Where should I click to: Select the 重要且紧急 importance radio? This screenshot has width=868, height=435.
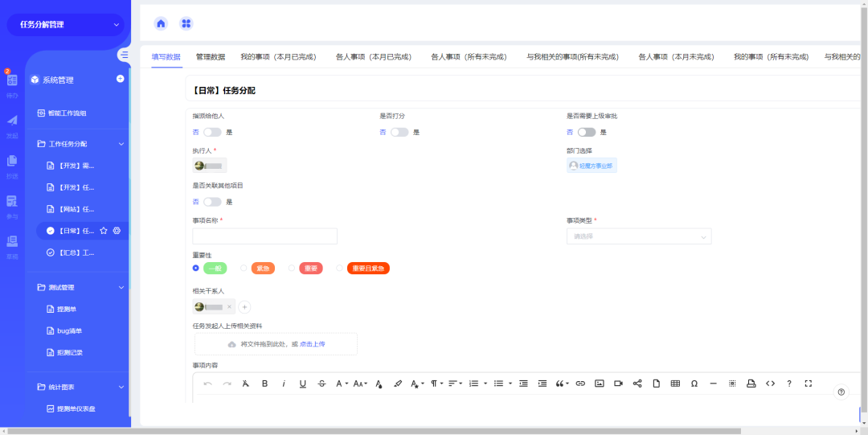pos(339,269)
